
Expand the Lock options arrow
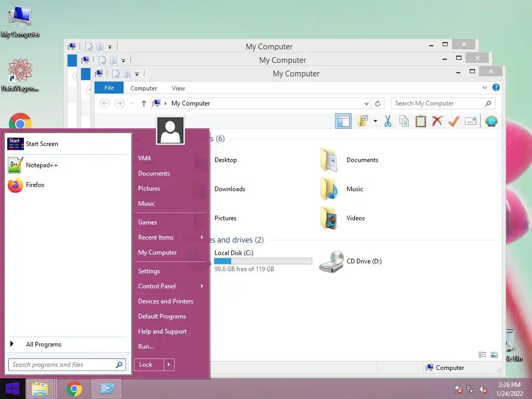pyautogui.click(x=169, y=365)
